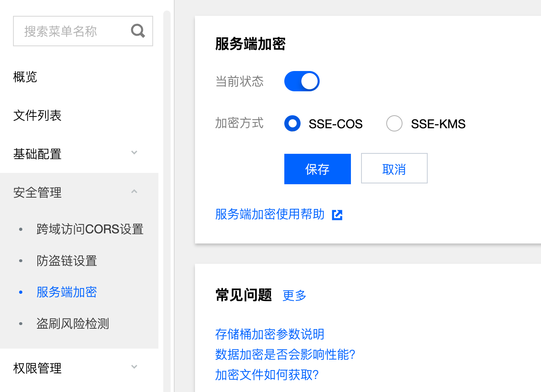
Task: Open the 服务端加密使用帮助 link
Action: click(x=270, y=214)
